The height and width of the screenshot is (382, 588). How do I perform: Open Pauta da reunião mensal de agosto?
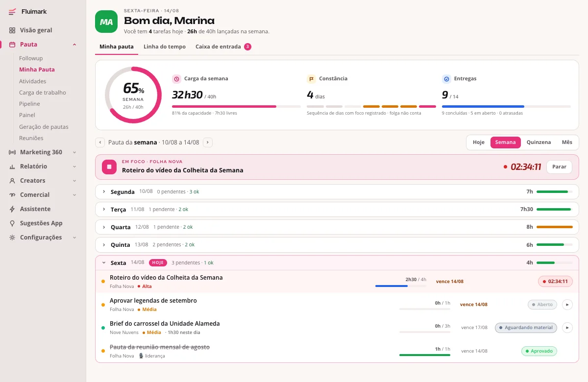pyautogui.click(x=160, y=347)
